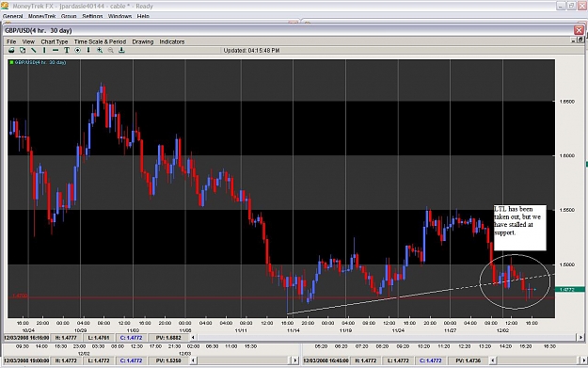
Task: Click the 'PV: 1.6882' status cell
Action: [168, 338]
